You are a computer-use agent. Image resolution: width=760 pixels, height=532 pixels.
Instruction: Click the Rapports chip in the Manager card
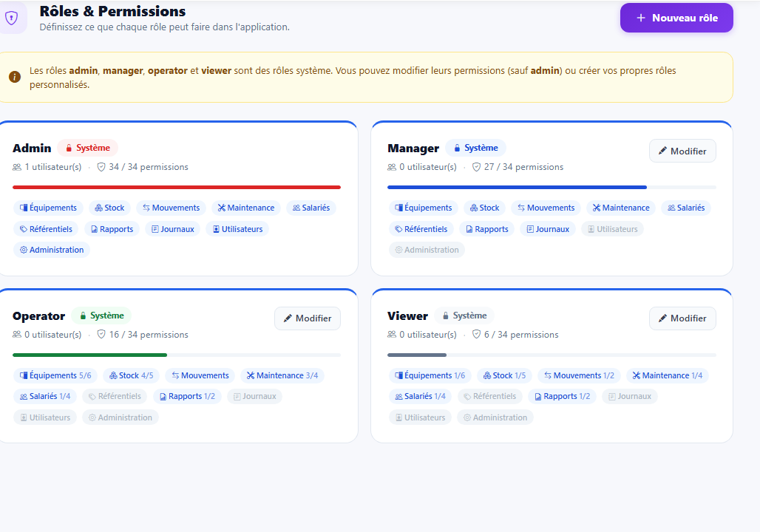tap(487, 229)
